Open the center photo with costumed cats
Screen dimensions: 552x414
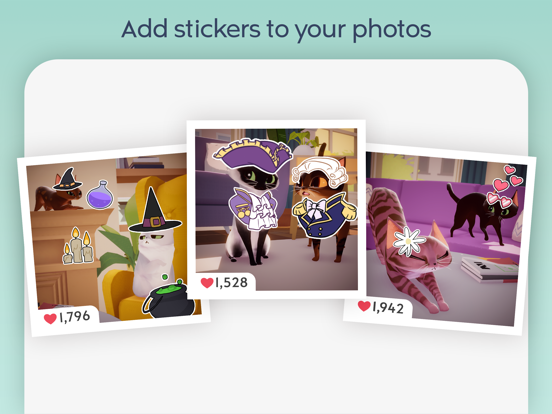(x=276, y=209)
